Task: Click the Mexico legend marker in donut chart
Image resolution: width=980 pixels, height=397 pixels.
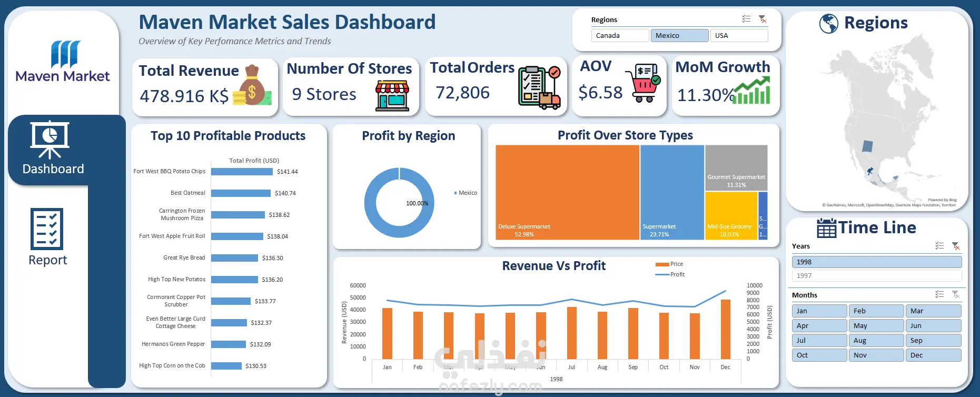Action: tap(456, 193)
